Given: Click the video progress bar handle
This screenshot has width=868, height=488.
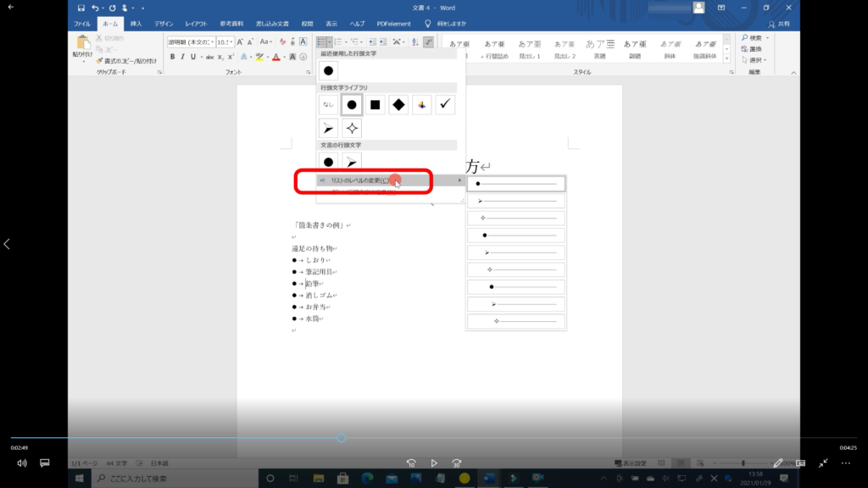Looking at the screenshot, I should [x=341, y=438].
